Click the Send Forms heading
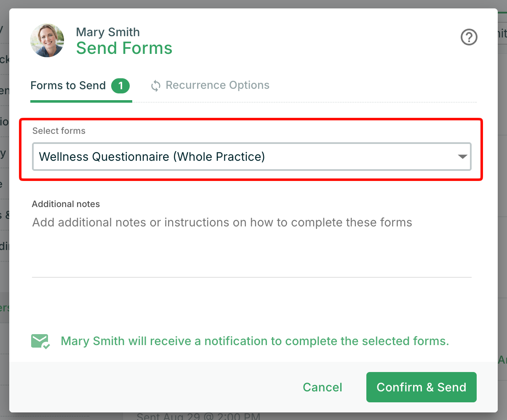The width and height of the screenshot is (507, 420). [124, 48]
